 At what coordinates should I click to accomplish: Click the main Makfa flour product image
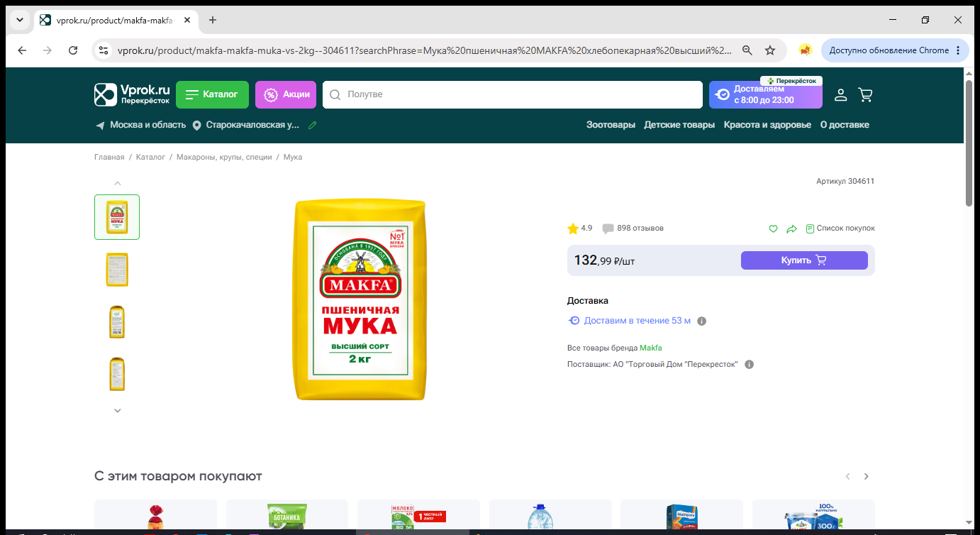point(361,299)
